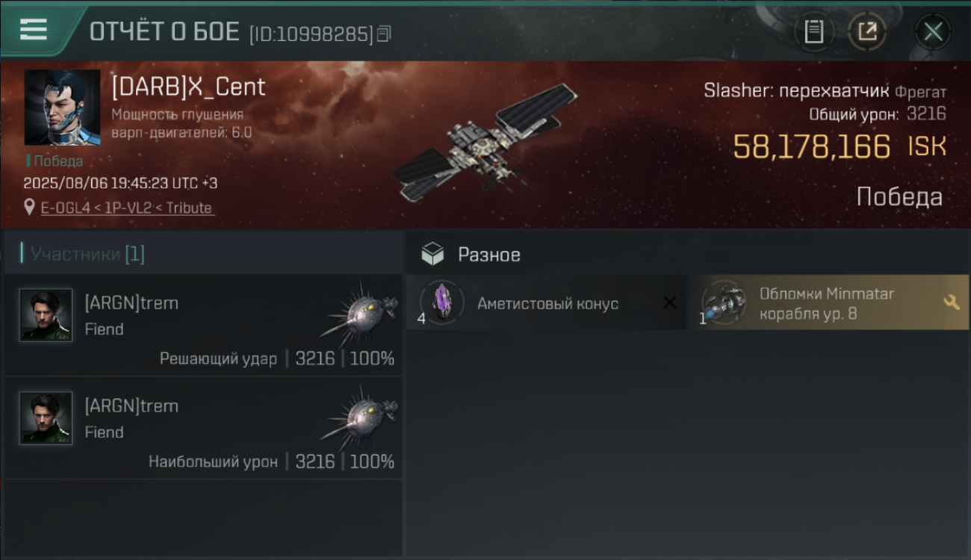Open the hamburger menu

pos(34,29)
